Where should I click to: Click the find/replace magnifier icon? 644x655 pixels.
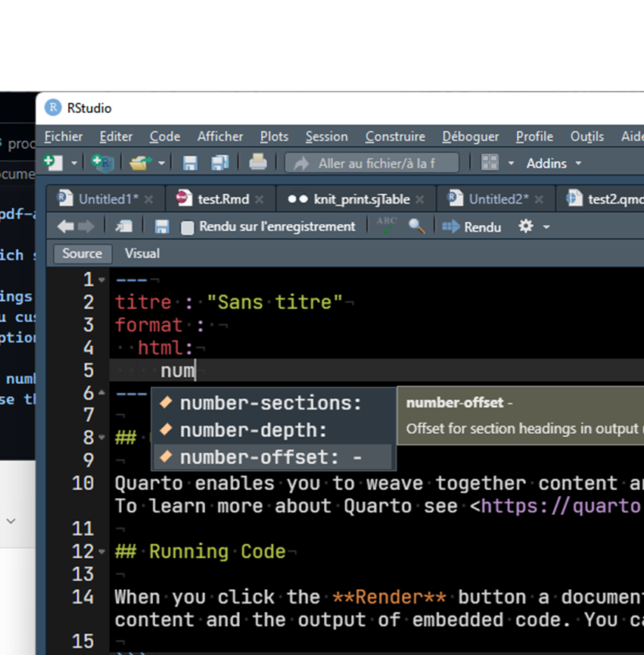click(x=416, y=226)
